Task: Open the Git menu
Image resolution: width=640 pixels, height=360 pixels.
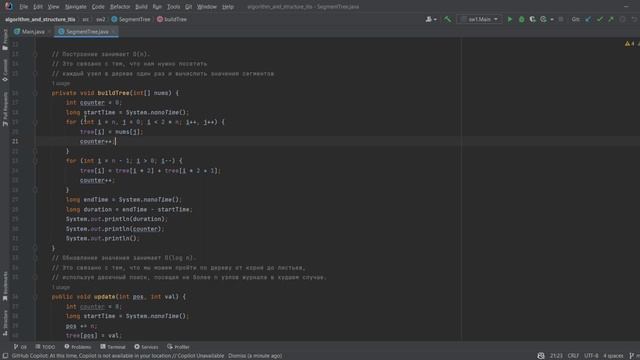Action: [x=189, y=7]
